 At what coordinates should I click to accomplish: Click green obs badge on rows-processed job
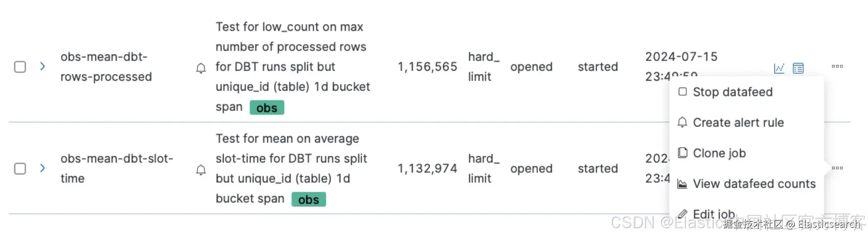pyautogui.click(x=267, y=108)
